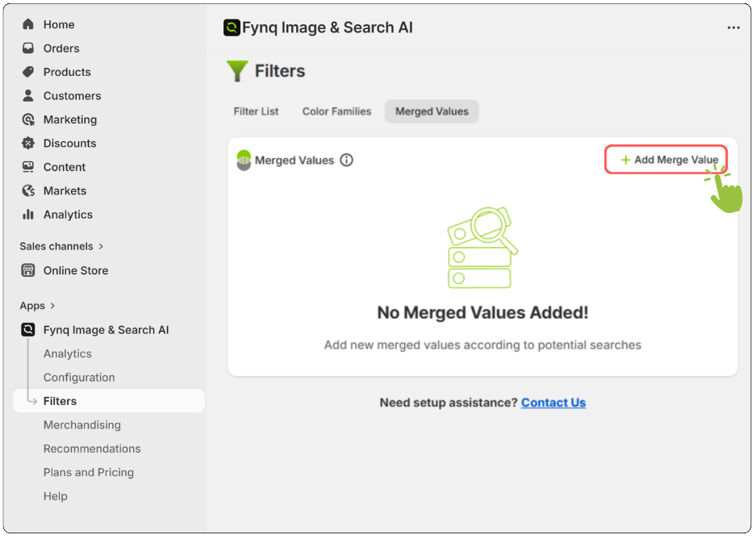Click the Markets globe icon
Screen dimensions: 756x539
pos(28,190)
